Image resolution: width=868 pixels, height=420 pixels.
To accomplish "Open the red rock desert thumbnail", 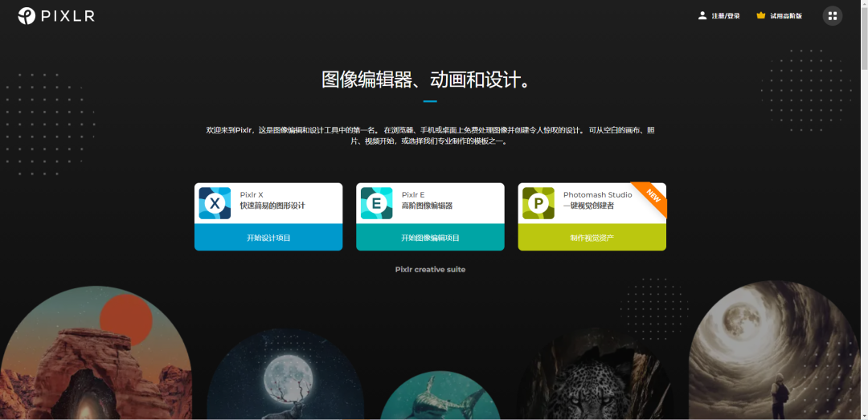I will 95,353.
